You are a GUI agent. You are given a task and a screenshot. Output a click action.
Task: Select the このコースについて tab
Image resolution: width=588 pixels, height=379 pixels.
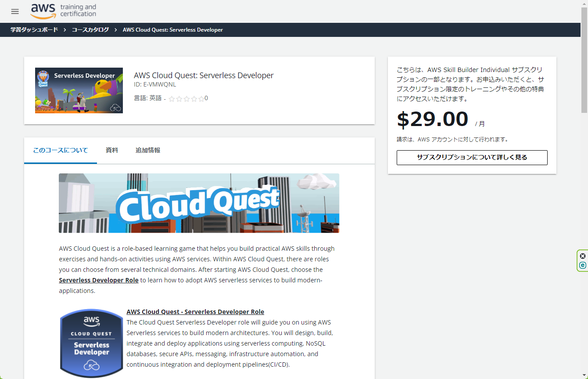click(x=60, y=150)
